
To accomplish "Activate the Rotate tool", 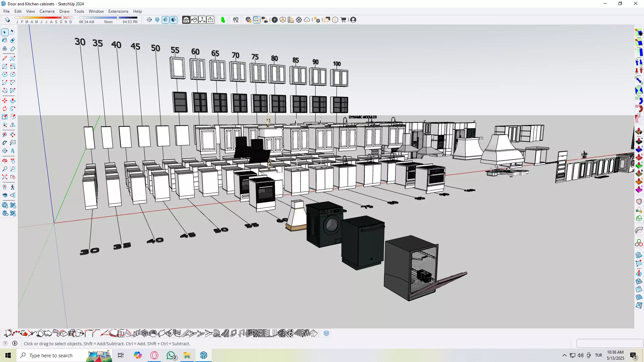I will click(5, 109).
